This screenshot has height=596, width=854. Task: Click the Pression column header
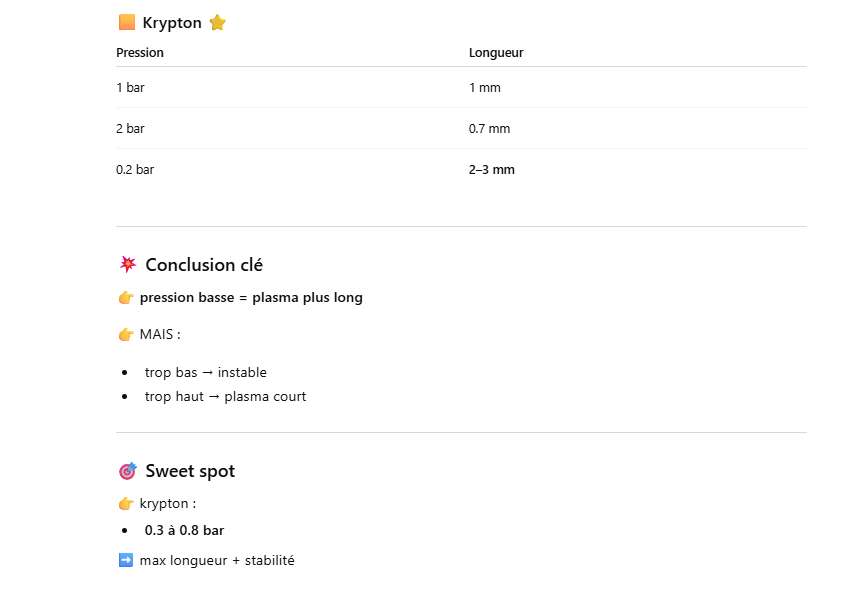[140, 53]
